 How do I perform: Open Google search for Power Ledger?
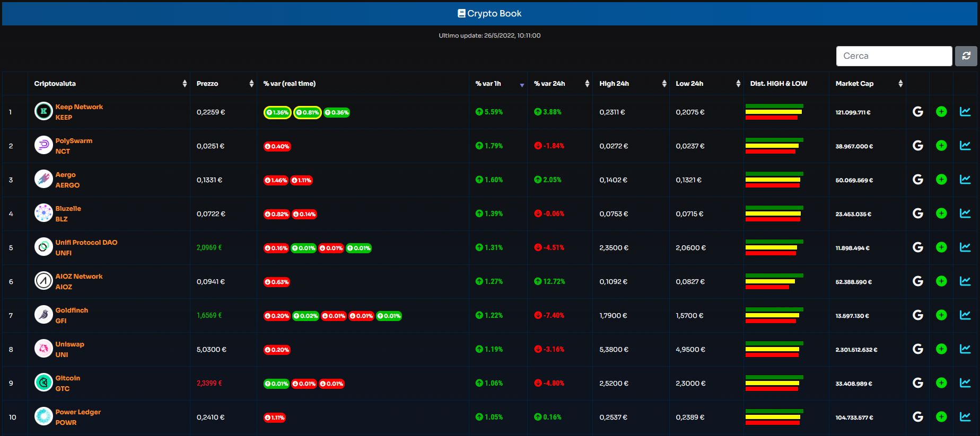point(917,417)
